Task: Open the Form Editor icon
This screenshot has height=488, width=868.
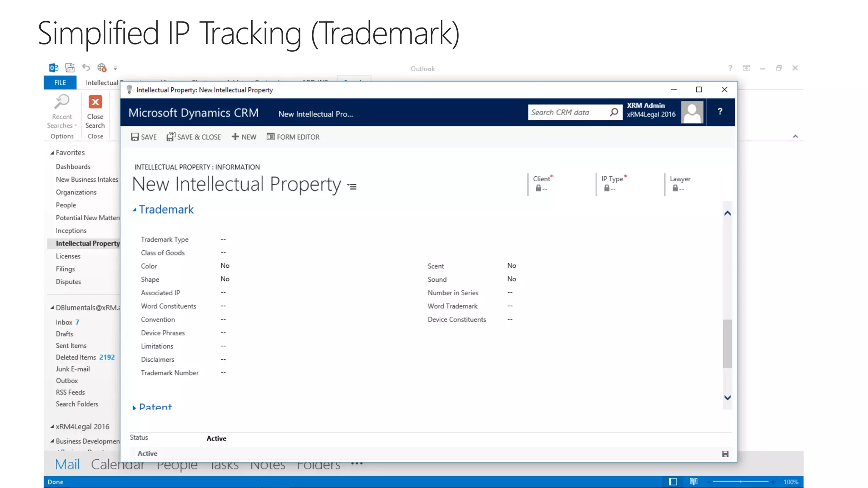Action: tap(270, 137)
